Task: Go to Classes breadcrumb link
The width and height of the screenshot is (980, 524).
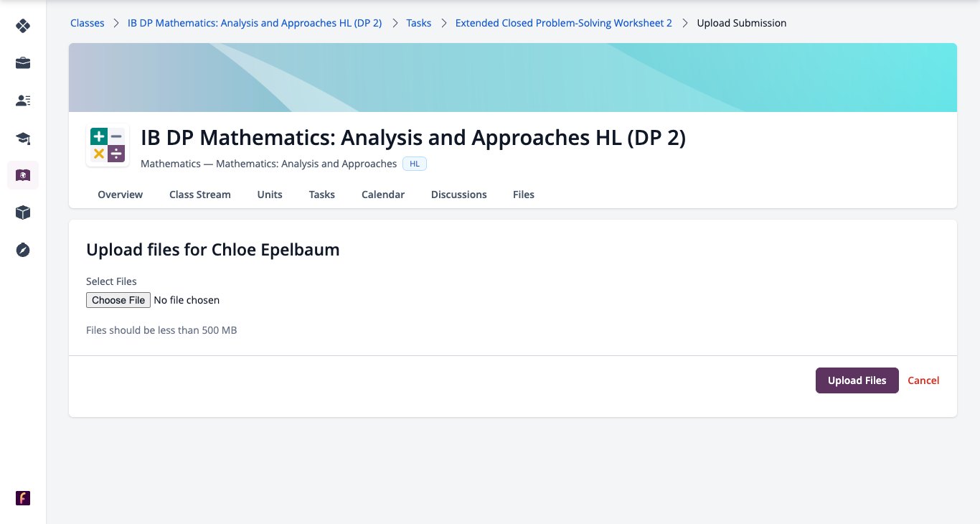Action: [87, 23]
